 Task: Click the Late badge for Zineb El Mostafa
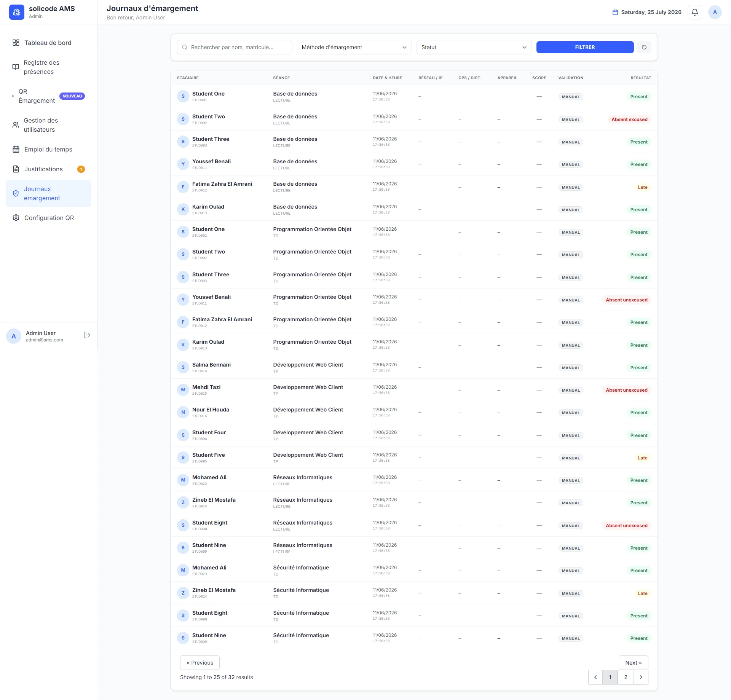tap(643, 593)
